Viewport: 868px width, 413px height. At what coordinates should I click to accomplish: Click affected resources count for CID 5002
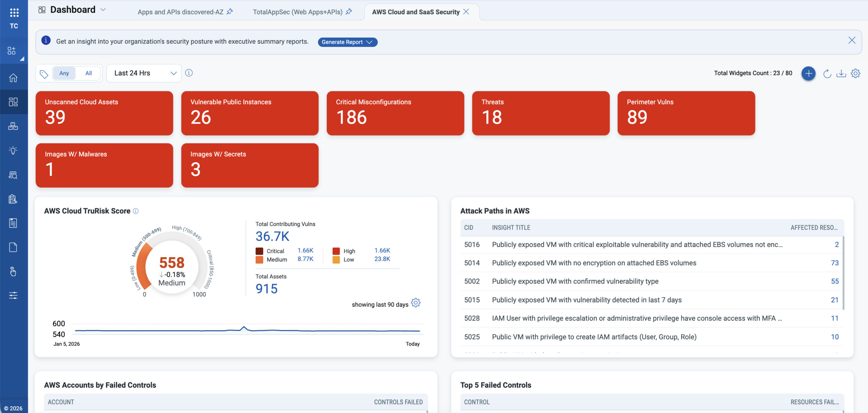835,281
